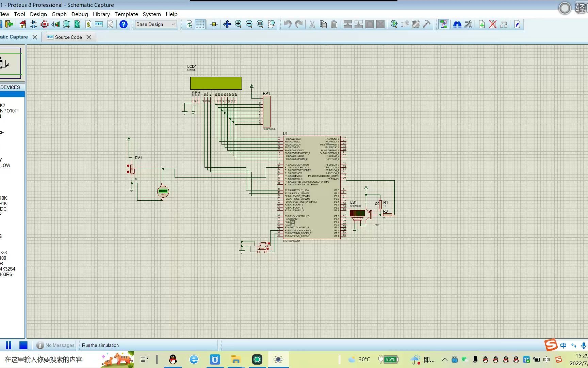Open the Debug menu
Image resolution: width=588 pixels, height=368 pixels.
pos(80,14)
